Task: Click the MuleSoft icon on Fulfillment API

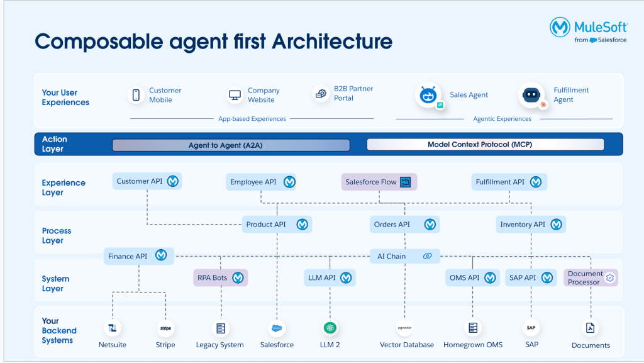Action: point(536,182)
